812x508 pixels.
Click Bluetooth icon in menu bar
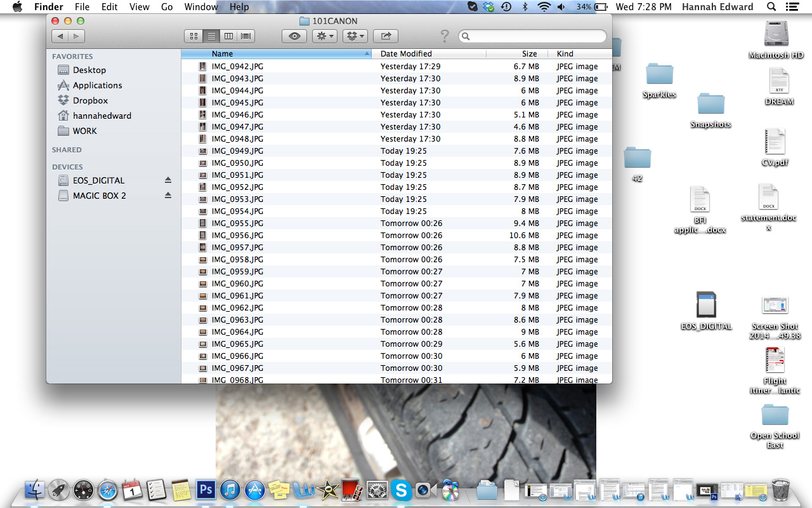point(525,7)
